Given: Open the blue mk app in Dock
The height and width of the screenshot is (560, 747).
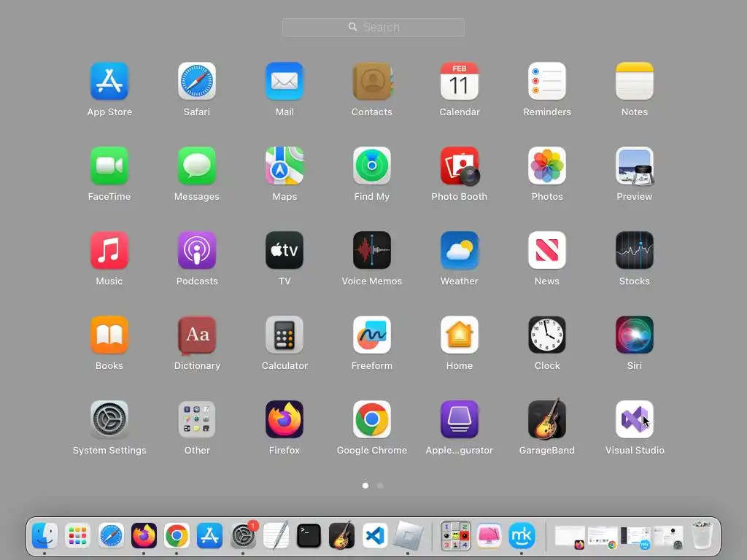Looking at the screenshot, I should click(522, 536).
